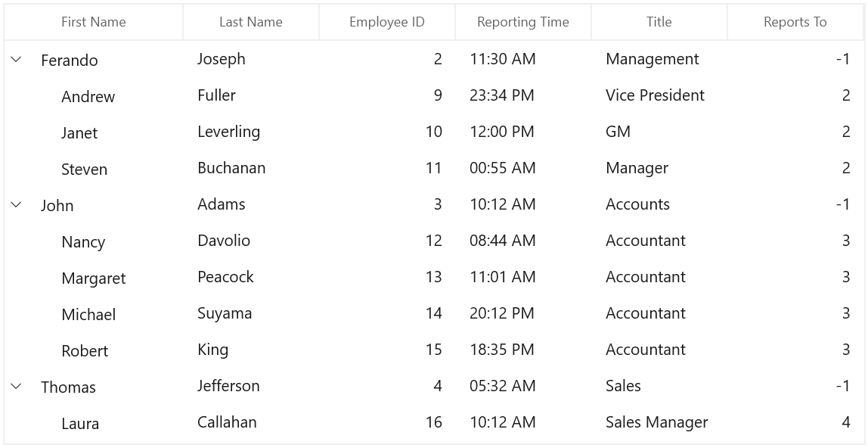The width and height of the screenshot is (868, 448).
Task: Sort by First Name column header
Action: pyautogui.click(x=94, y=22)
